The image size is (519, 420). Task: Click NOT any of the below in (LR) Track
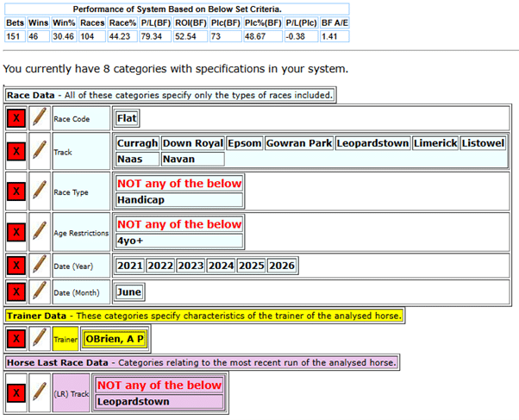[159, 386]
